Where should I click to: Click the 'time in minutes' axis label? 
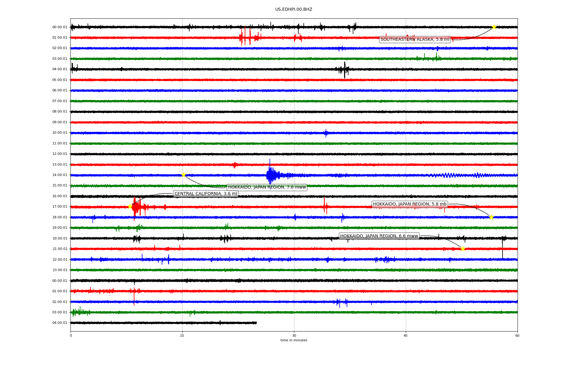(x=294, y=340)
